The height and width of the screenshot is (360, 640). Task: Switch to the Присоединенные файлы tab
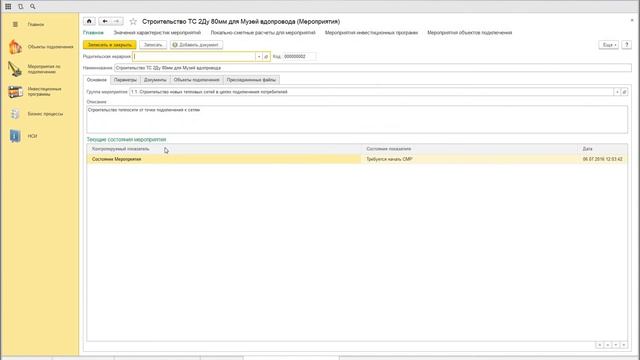click(x=251, y=80)
